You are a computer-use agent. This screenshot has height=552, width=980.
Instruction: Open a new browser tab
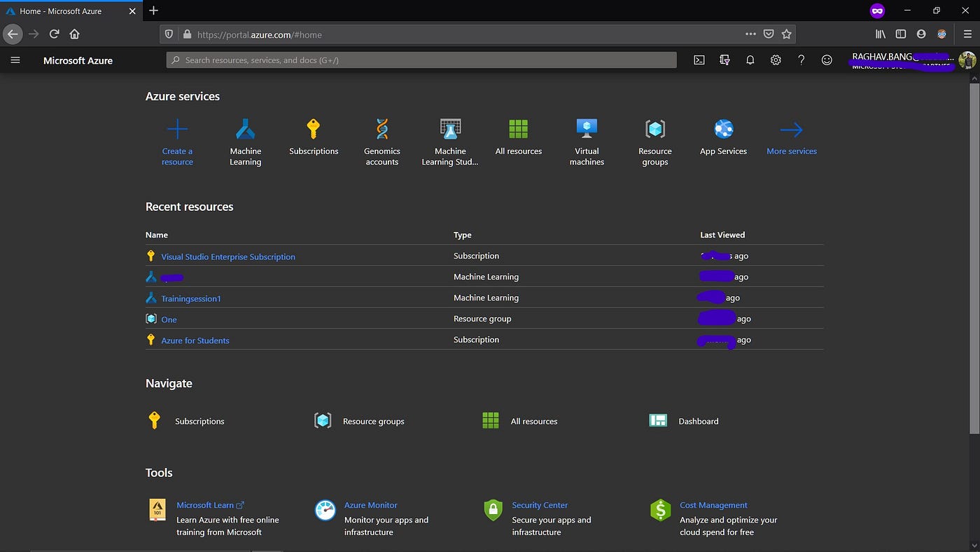pos(154,11)
